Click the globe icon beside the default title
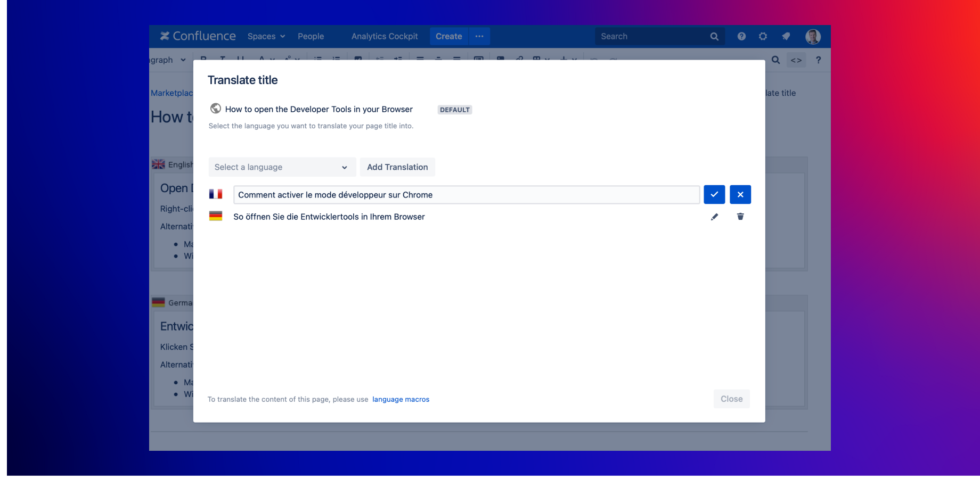This screenshot has height=479, width=980. click(216, 109)
